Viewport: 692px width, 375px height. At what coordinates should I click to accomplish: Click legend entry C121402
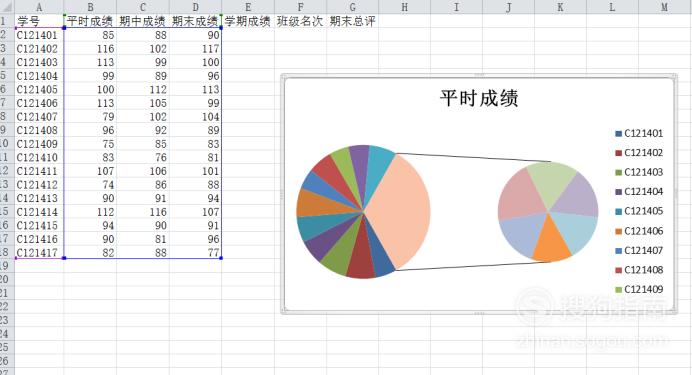coord(639,153)
